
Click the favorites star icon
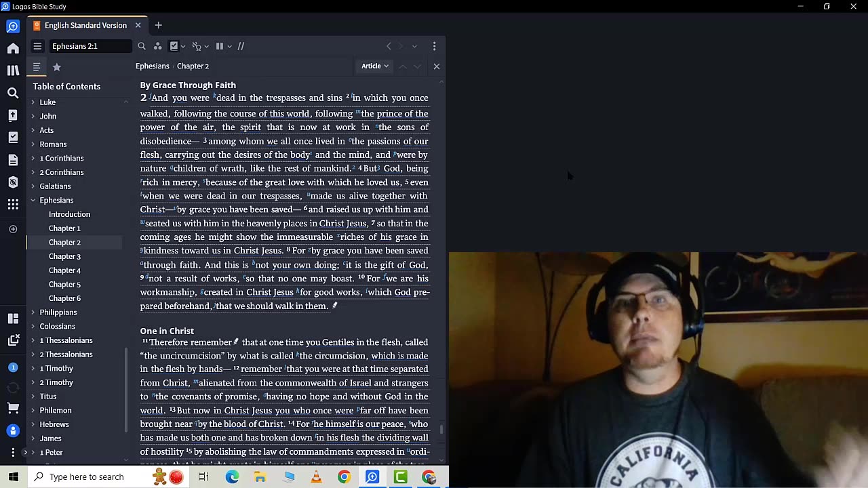57,67
